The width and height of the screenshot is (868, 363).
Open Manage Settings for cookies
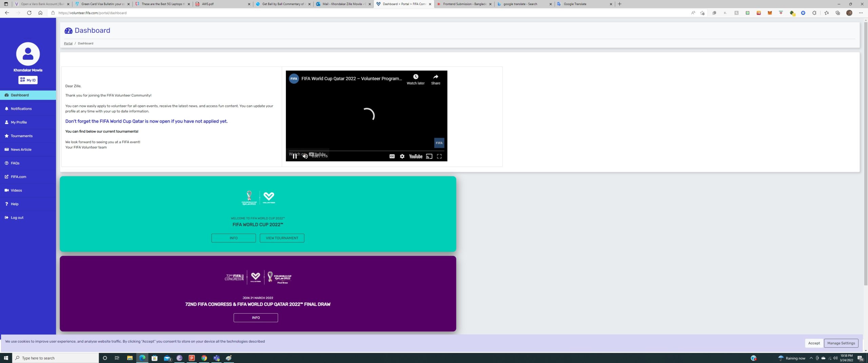click(x=841, y=343)
